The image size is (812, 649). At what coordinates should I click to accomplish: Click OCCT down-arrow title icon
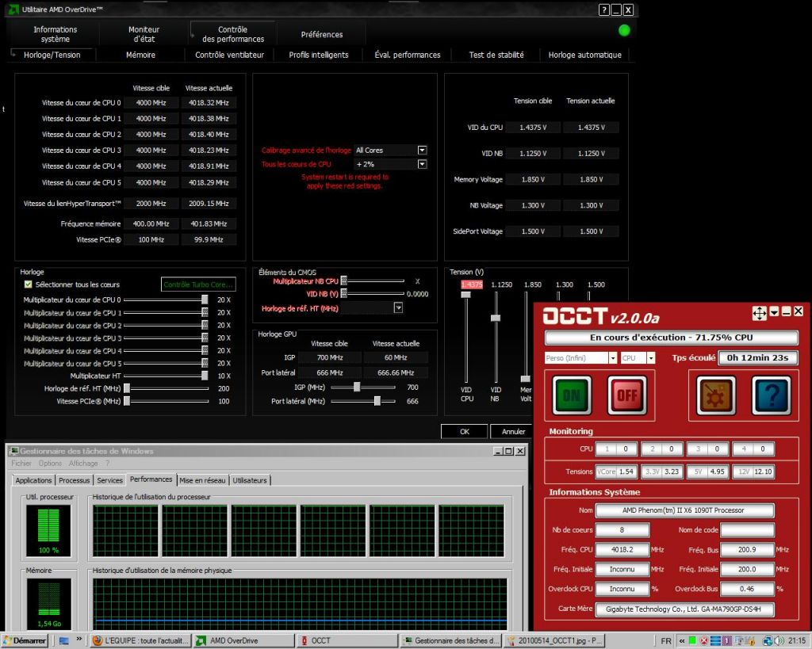coord(774,311)
